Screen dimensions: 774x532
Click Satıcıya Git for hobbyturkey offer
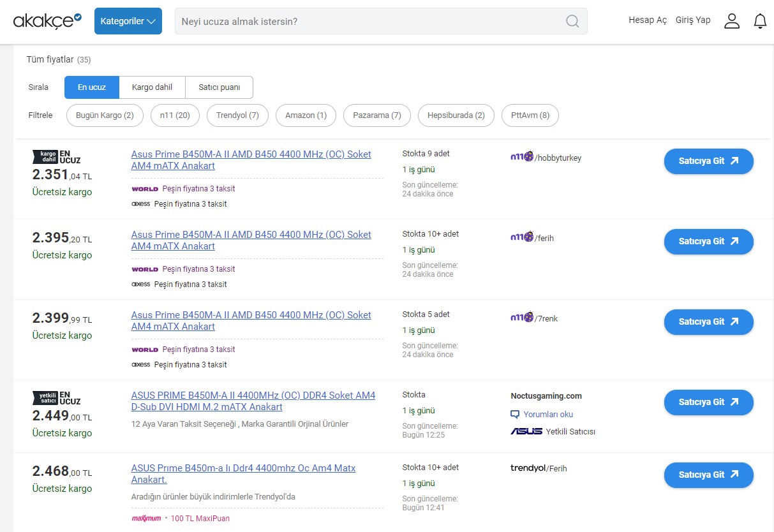pyautogui.click(x=709, y=161)
